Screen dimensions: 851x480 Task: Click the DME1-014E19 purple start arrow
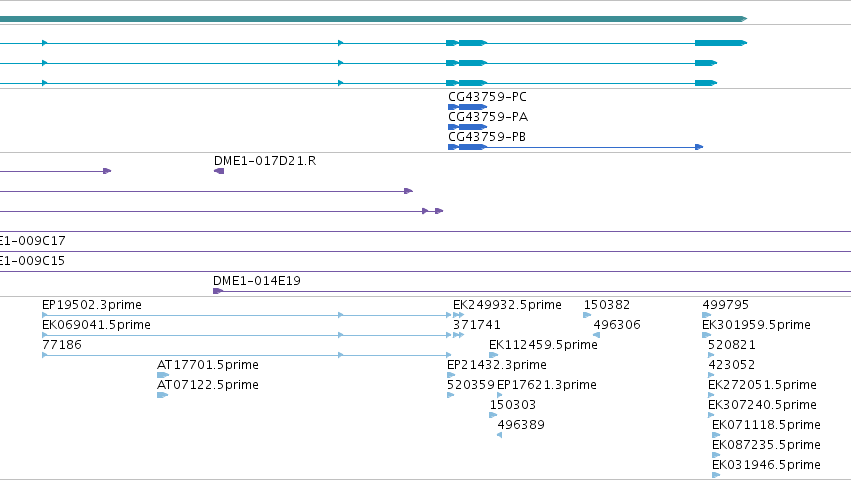[218, 291]
